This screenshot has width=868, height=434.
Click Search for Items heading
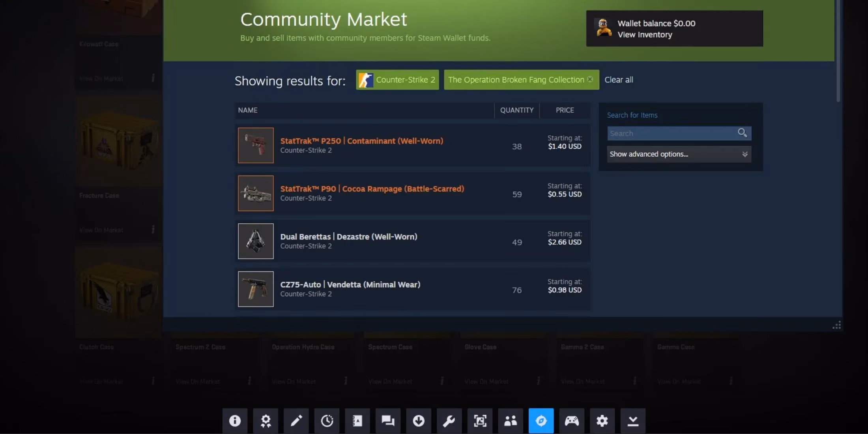point(632,115)
